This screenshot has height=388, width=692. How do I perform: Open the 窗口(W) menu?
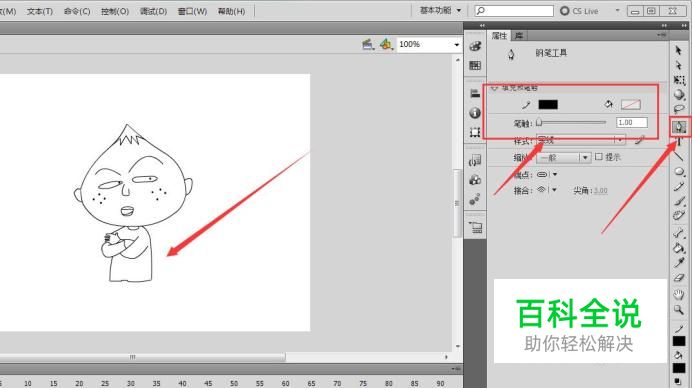click(x=192, y=11)
